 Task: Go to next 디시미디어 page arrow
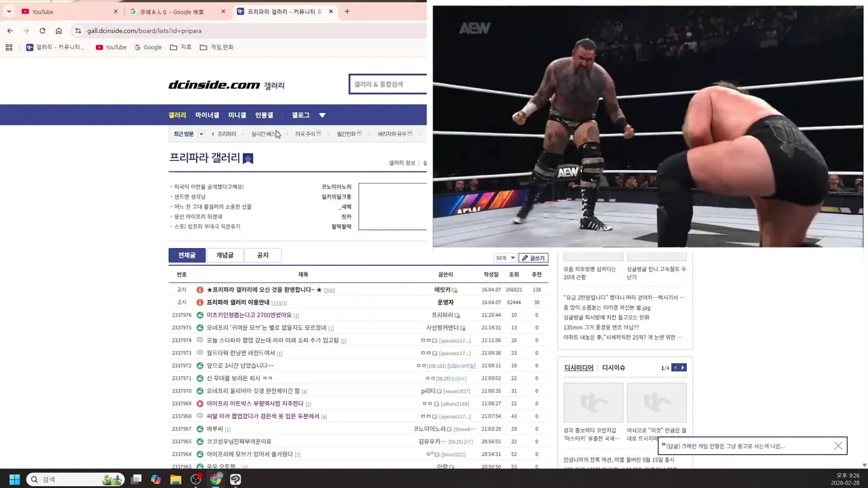click(x=683, y=367)
